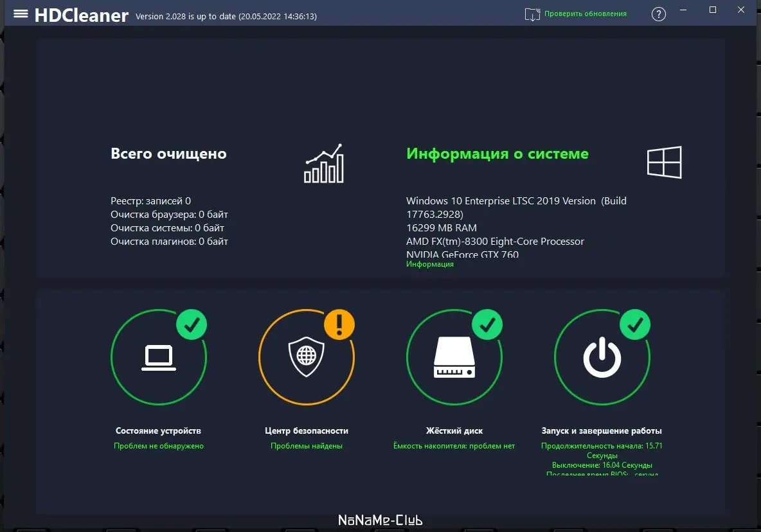This screenshot has height=532, width=761.
Task: Click the 16299 MB RAM line
Action: (x=442, y=228)
